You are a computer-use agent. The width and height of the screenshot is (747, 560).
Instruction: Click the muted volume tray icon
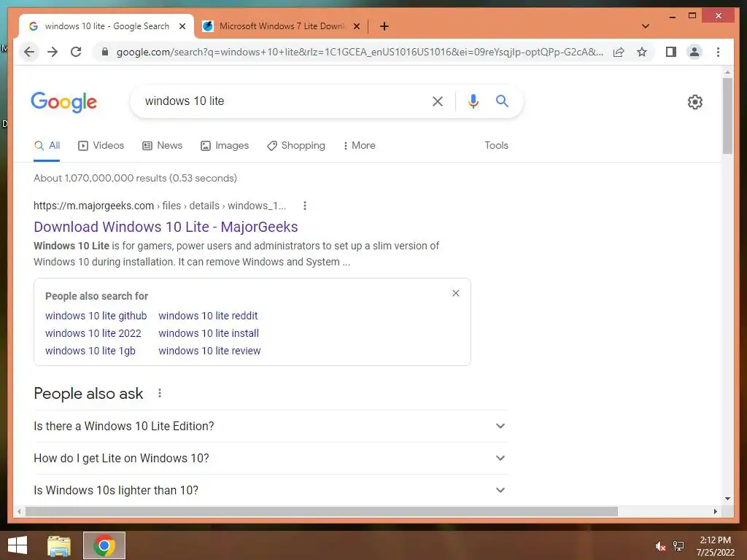coord(660,546)
